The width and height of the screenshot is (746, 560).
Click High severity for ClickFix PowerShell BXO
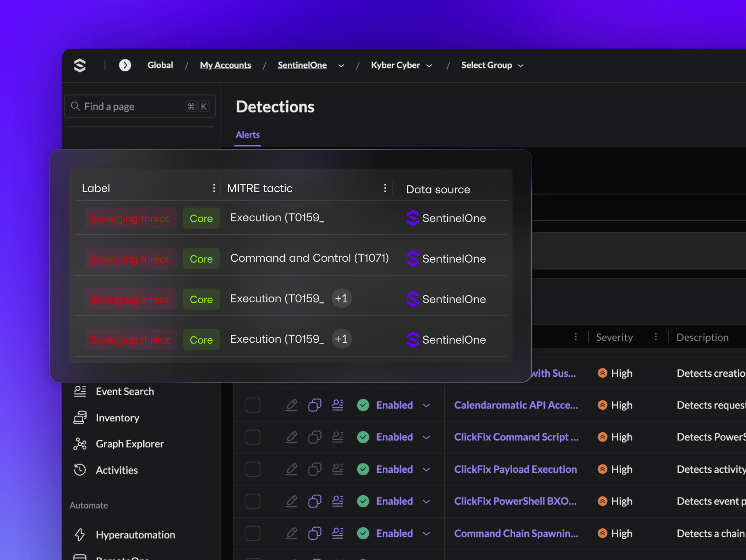615,501
